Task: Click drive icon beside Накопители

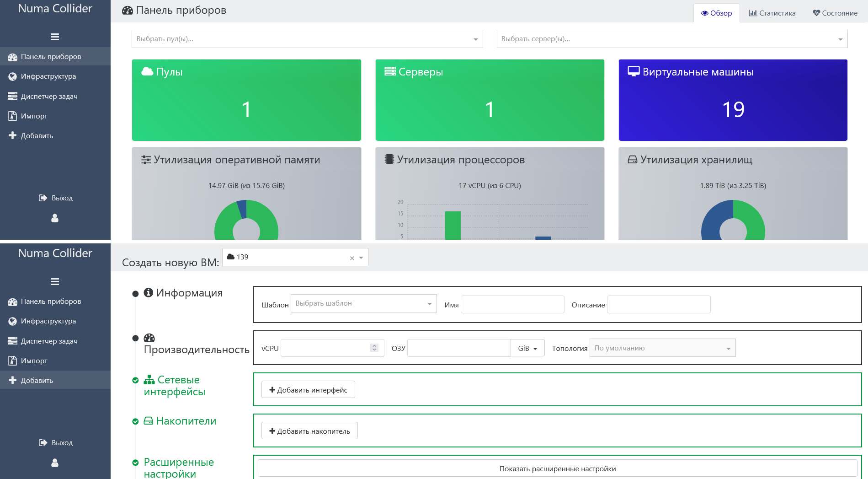Action: pos(148,420)
